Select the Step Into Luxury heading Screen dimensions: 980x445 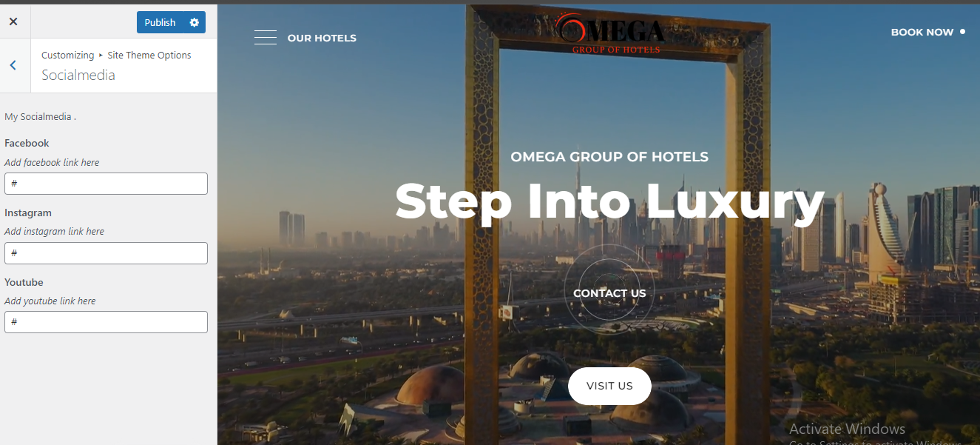tap(609, 201)
